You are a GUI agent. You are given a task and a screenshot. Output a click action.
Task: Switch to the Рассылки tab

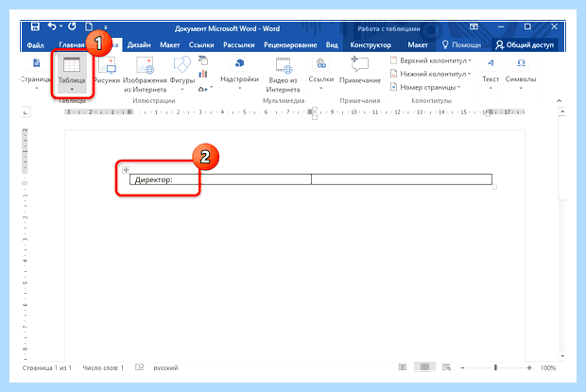click(x=239, y=45)
